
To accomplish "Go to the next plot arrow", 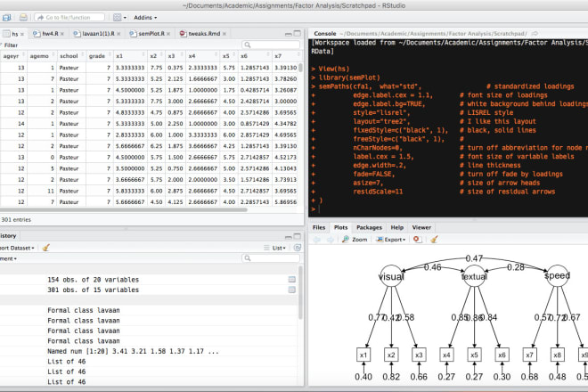I will 330,240.
